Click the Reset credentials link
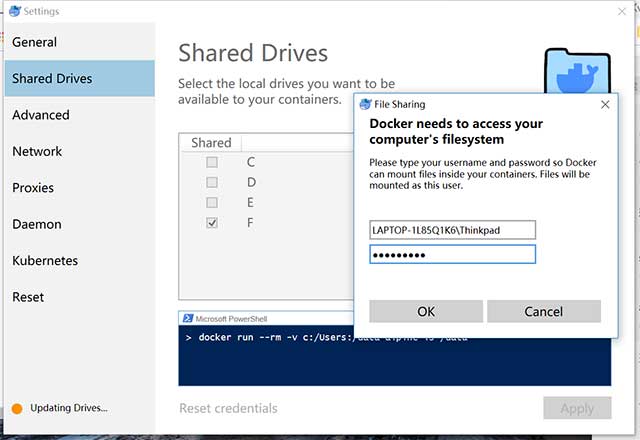The width and height of the screenshot is (640, 440). tap(228, 408)
